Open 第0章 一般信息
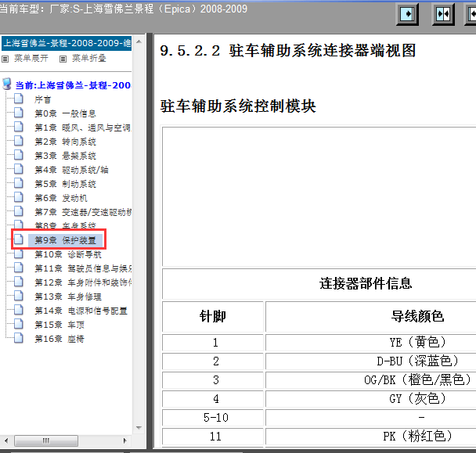476x453 pixels. (x=65, y=113)
